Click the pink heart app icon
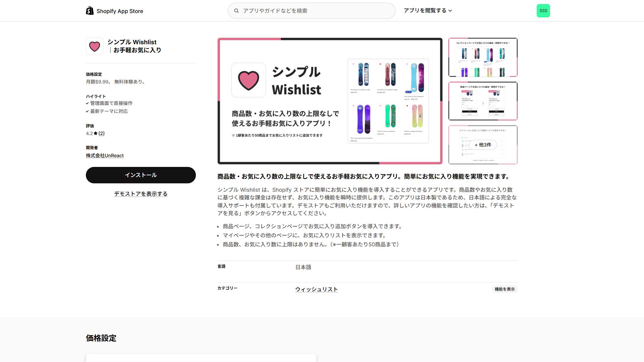The width and height of the screenshot is (644, 362). pos(95,46)
